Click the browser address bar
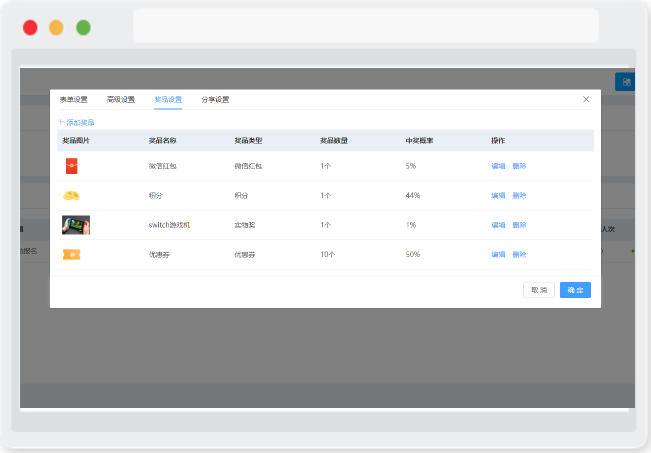 366,26
